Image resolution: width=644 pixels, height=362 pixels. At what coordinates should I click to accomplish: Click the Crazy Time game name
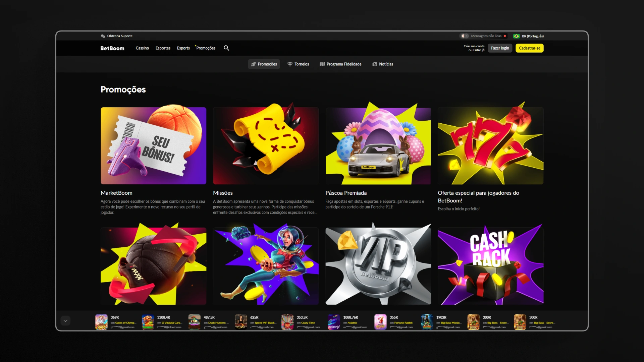308,323
